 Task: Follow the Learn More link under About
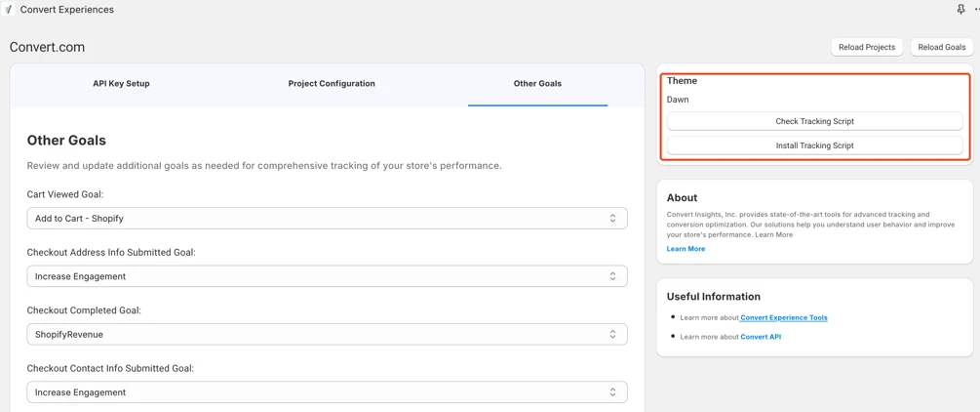point(686,249)
